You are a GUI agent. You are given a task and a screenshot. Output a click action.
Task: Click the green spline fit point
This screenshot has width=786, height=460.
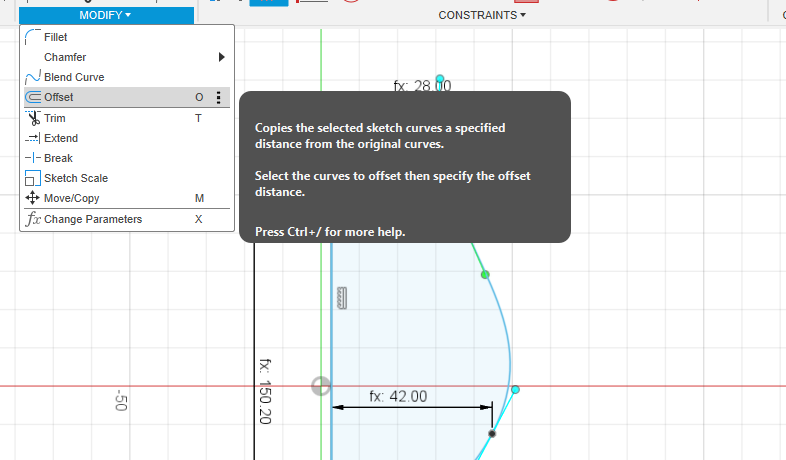(485, 274)
